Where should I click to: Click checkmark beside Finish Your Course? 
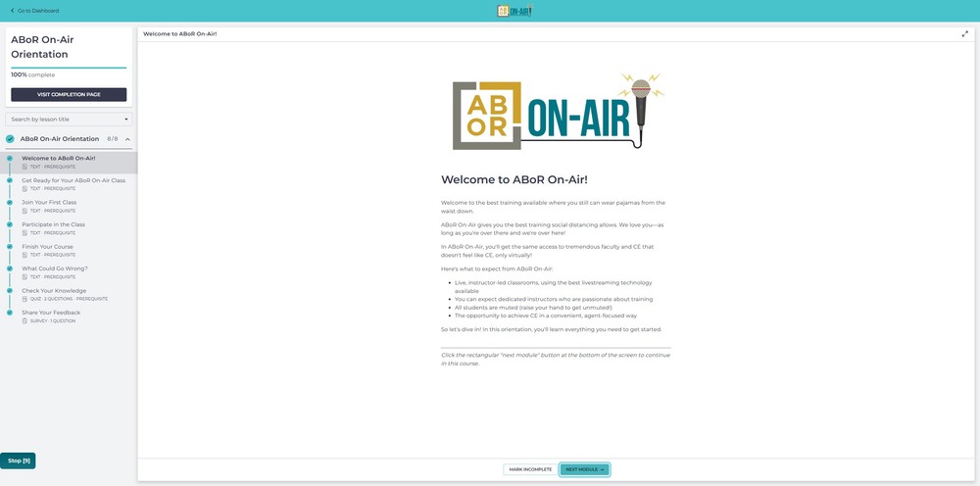(x=10, y=246)
